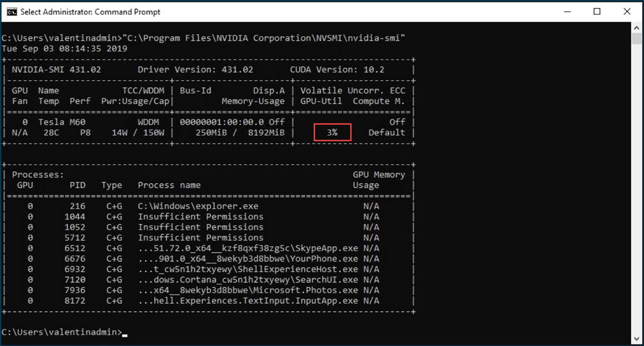Click the highlighted 3% GPU-Util value
644x346 pixels.
(333, 133)
